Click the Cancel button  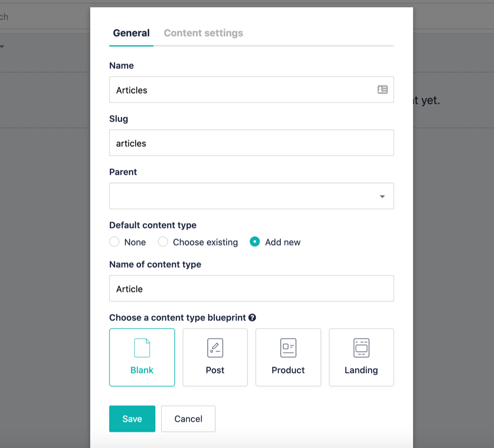point(188,419)
